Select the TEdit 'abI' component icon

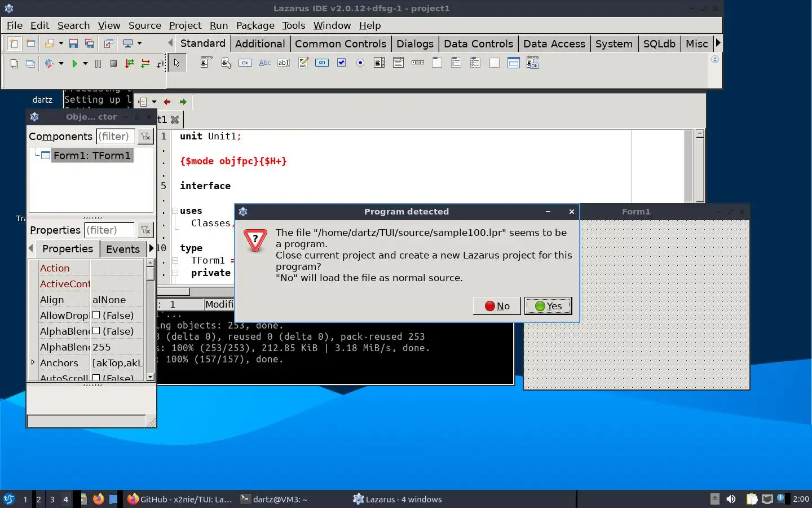284,63
